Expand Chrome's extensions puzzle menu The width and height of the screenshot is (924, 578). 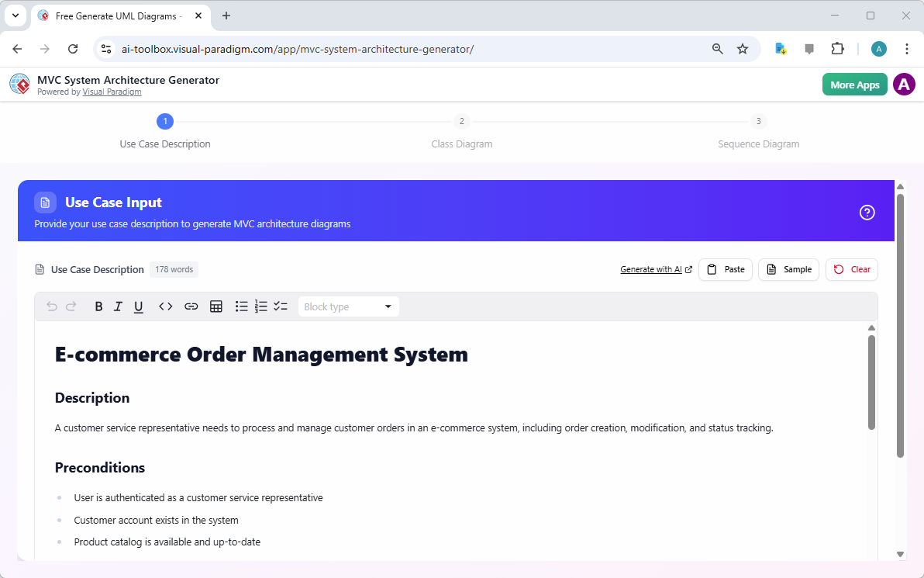(838, 48)
